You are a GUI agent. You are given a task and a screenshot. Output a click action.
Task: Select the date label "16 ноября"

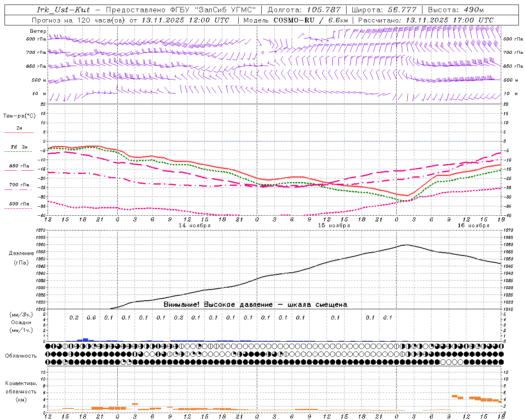[x=473, y=226]
